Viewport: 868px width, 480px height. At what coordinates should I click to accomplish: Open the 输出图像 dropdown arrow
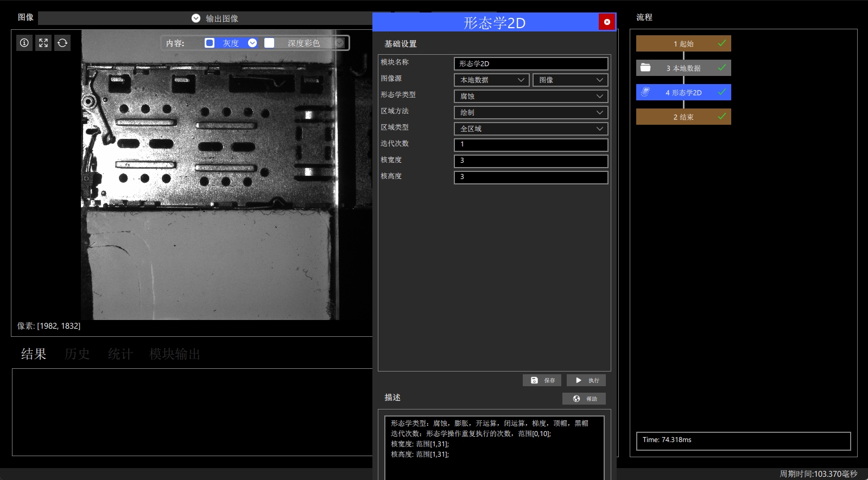196,18
